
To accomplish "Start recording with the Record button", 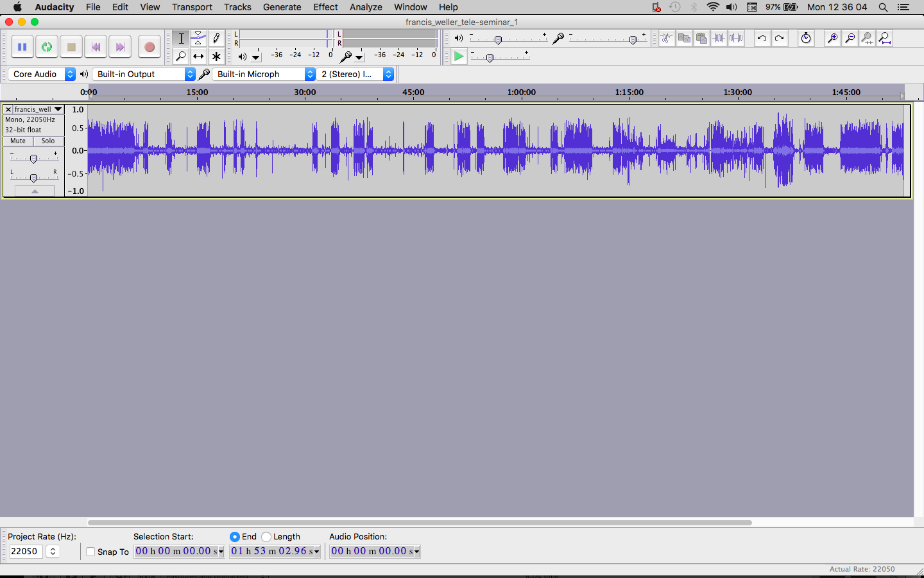I will (150, 47).
